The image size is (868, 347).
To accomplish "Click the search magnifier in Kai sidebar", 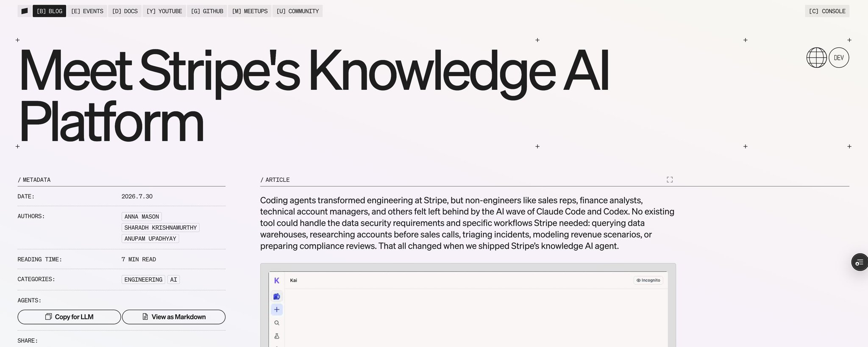I will point(277,323).
